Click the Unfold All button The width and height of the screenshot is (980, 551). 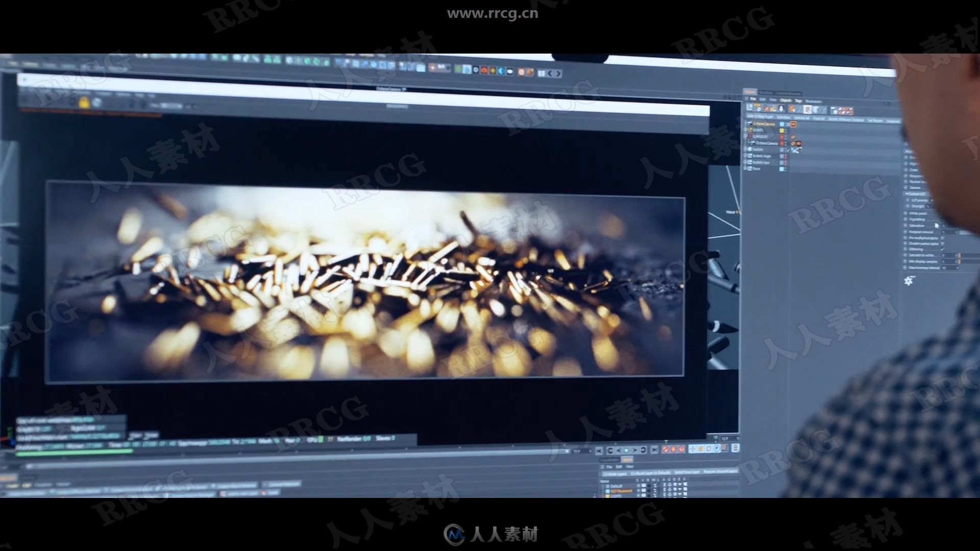802,118
